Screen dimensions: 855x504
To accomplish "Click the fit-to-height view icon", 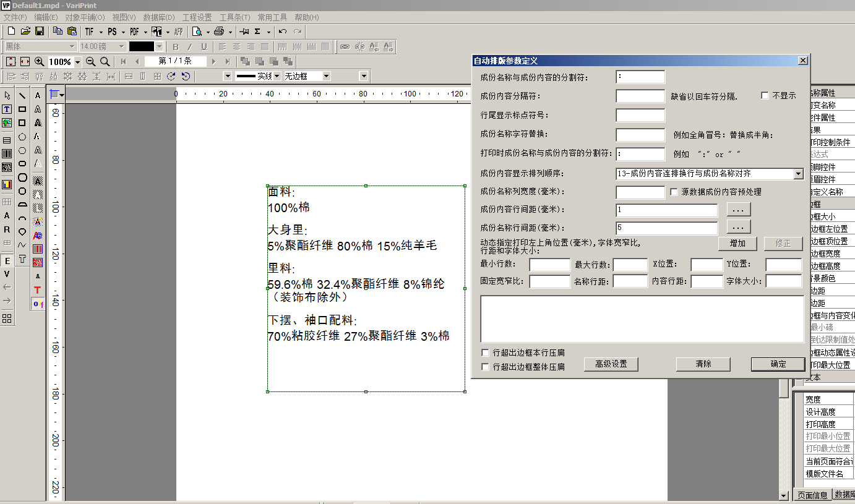I will 11,61.
